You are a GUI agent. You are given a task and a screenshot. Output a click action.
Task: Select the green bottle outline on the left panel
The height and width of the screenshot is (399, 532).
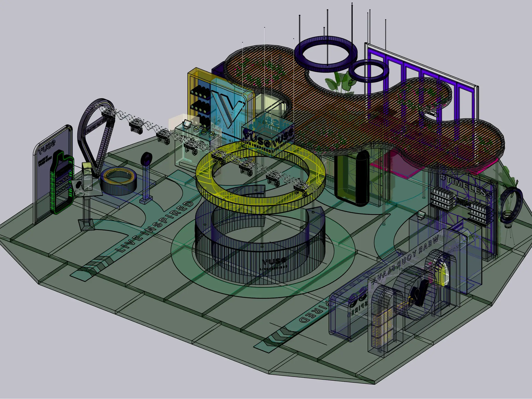pos(62,182)
